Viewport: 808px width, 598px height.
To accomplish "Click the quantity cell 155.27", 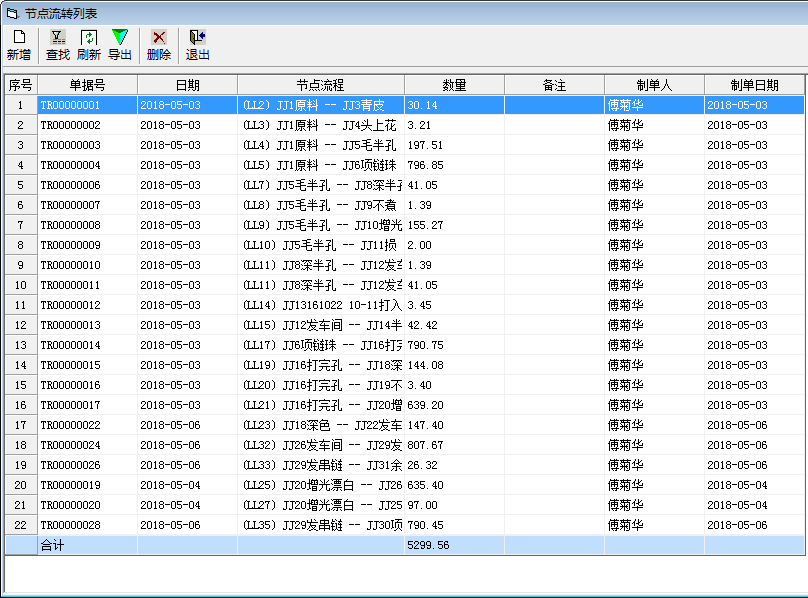I will click(454, 225).
